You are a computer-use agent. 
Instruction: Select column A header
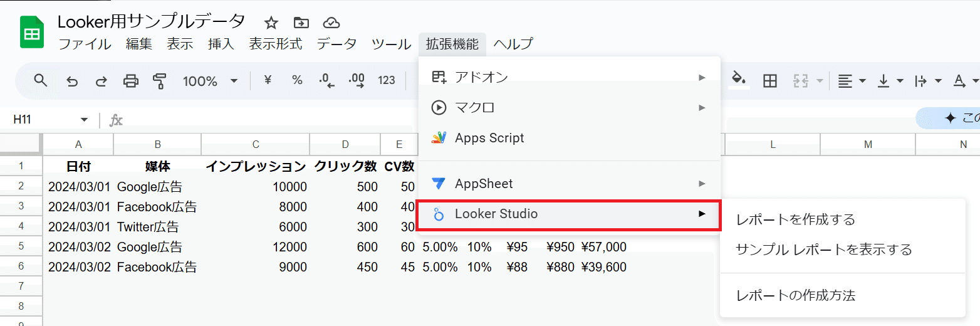78,144
